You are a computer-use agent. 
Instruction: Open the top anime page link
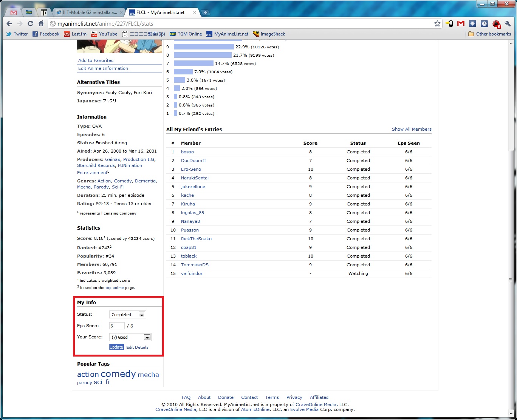(115, 288)
